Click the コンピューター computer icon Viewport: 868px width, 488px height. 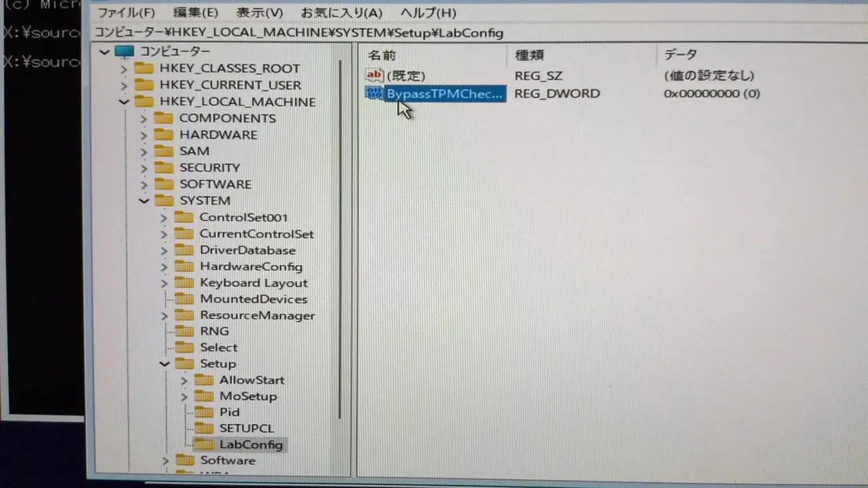[125, 52]
